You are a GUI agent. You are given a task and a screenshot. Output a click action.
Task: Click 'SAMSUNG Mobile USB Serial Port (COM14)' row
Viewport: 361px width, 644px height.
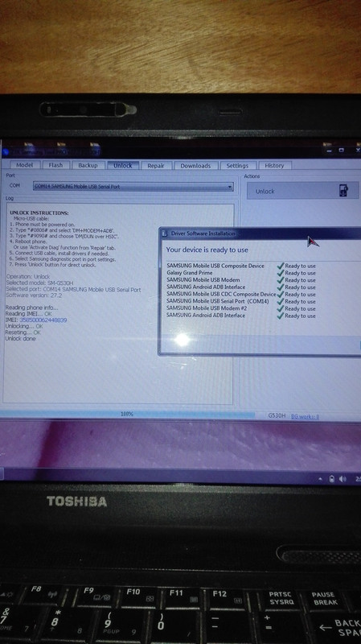pyautogui.click(x=241, y=301)
